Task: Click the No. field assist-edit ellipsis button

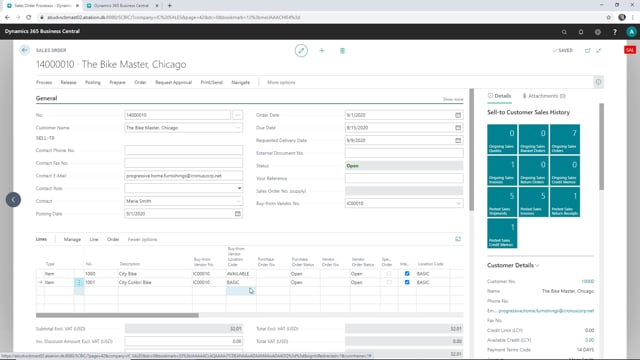Action: (238, 115)
